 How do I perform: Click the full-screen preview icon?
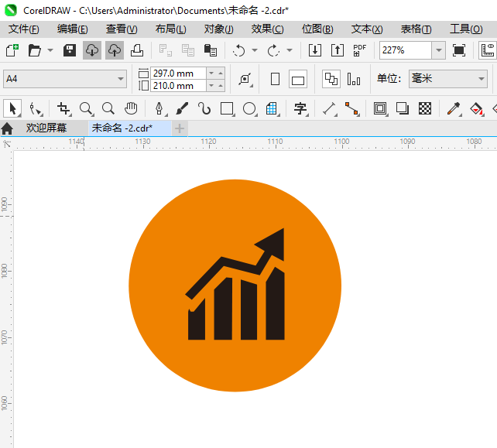tap(458, 50)
